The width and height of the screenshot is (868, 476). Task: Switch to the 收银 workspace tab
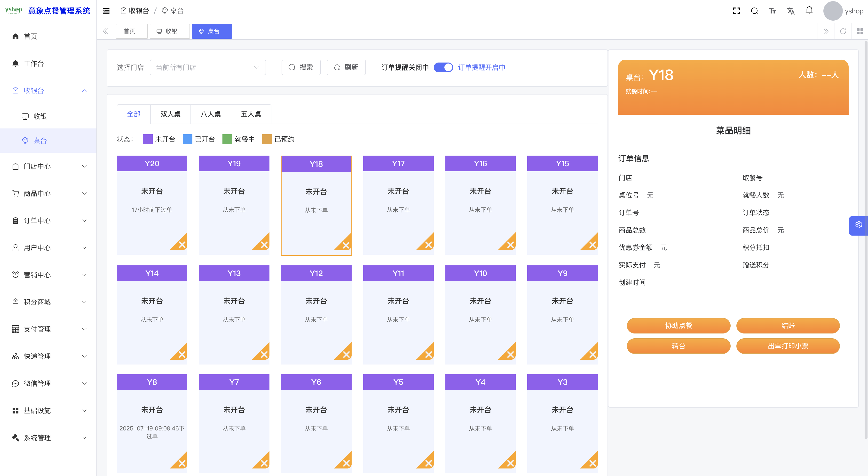170,31
